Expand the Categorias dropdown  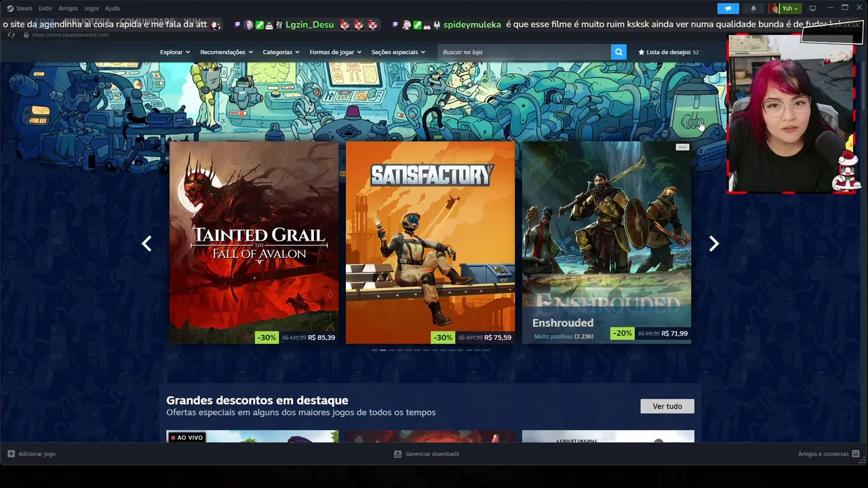click(281, 52)
